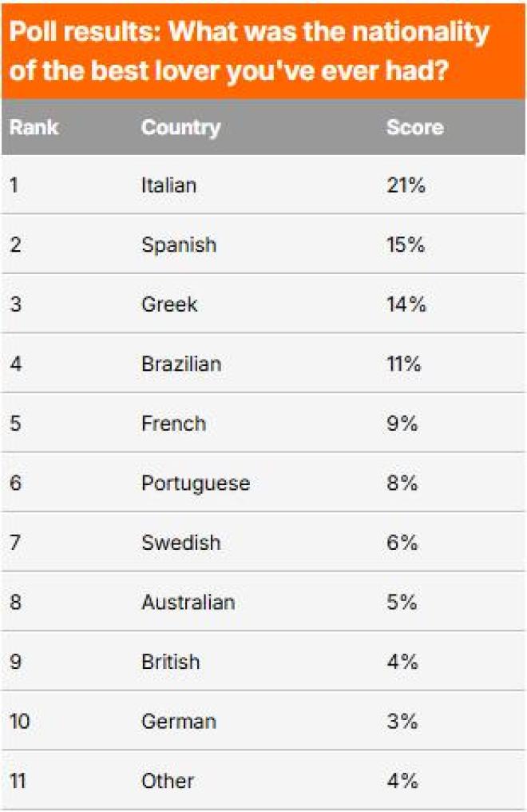The image size is (527, 812).
Task: Select the Australian country cell
Action: point(188,602)
